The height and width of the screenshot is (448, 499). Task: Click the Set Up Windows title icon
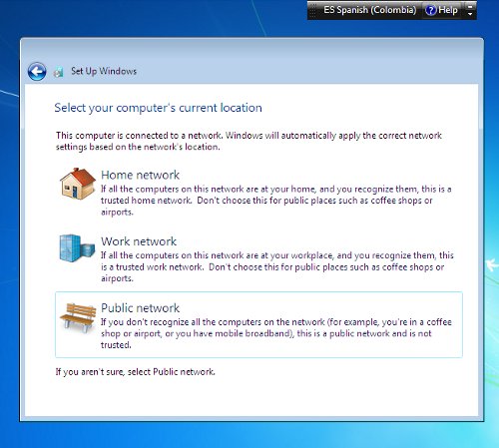point(59,72)
